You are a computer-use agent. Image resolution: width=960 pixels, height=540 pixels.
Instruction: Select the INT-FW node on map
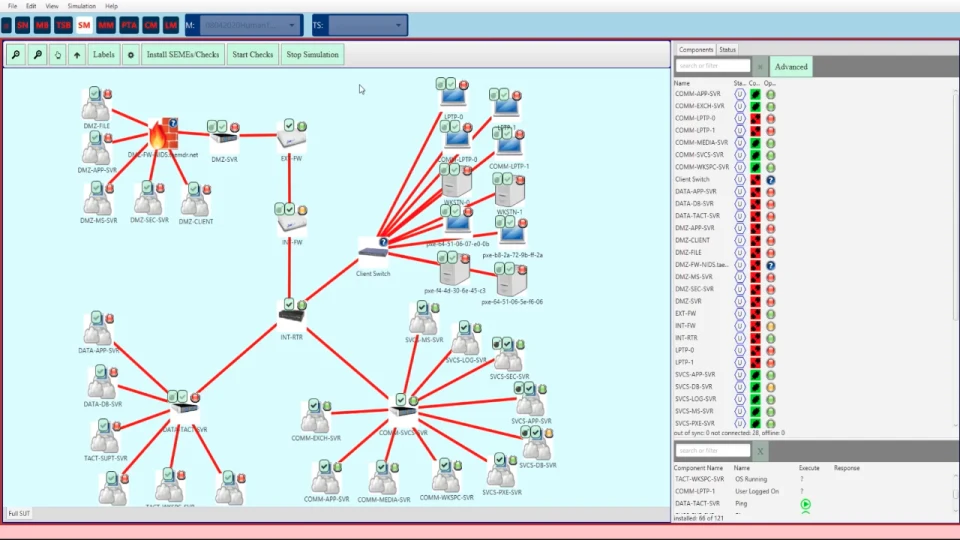click(291, 220)
